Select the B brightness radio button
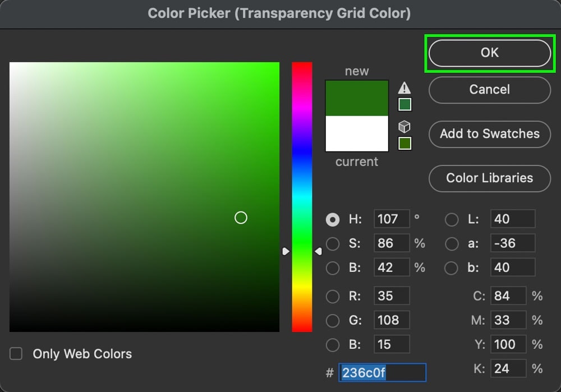The height and width of the screenshot is (392, 561). 333,268
